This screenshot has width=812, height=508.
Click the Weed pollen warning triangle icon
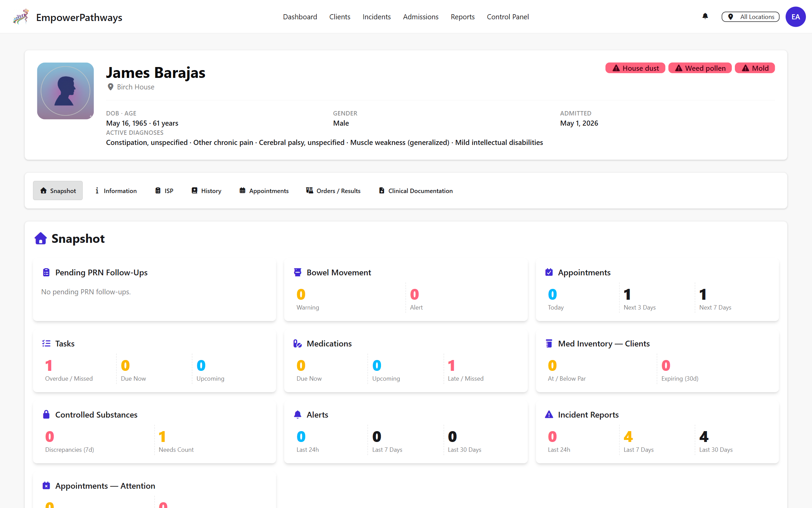(x=679, y=68)
